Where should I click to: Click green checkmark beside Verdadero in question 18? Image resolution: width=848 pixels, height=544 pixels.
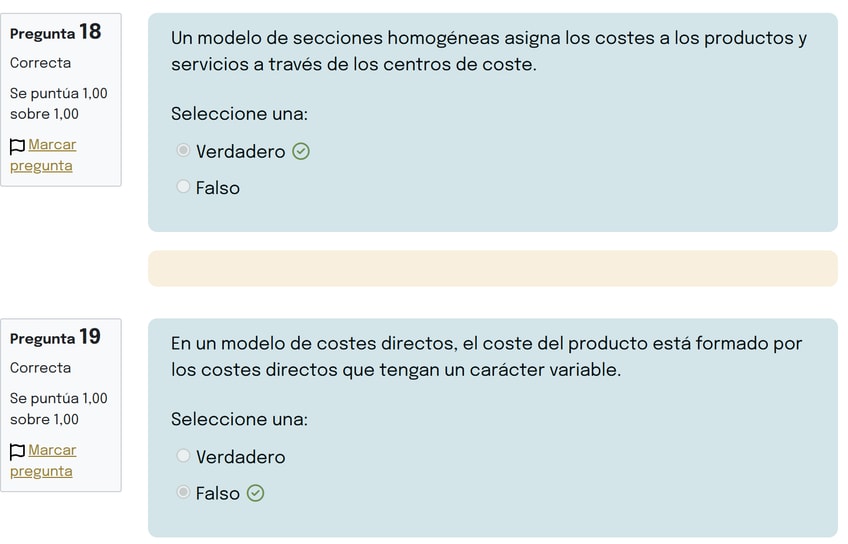pyautogui.click(x=301, y=152)
